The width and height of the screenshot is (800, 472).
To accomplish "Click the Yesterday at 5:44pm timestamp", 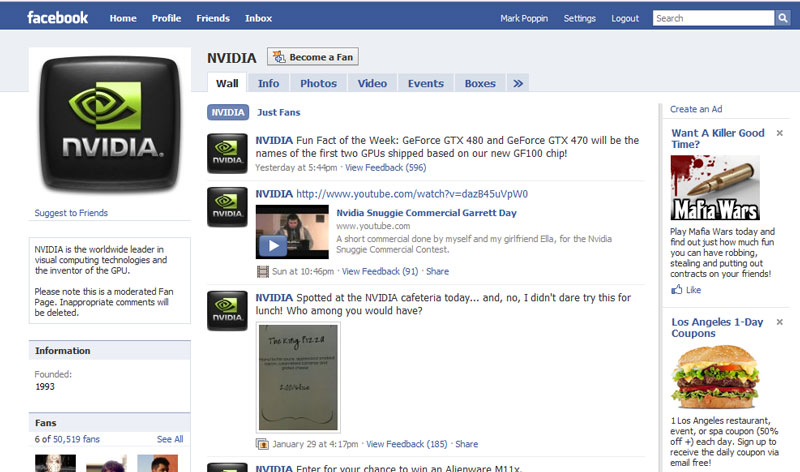I will coord(296,167).
